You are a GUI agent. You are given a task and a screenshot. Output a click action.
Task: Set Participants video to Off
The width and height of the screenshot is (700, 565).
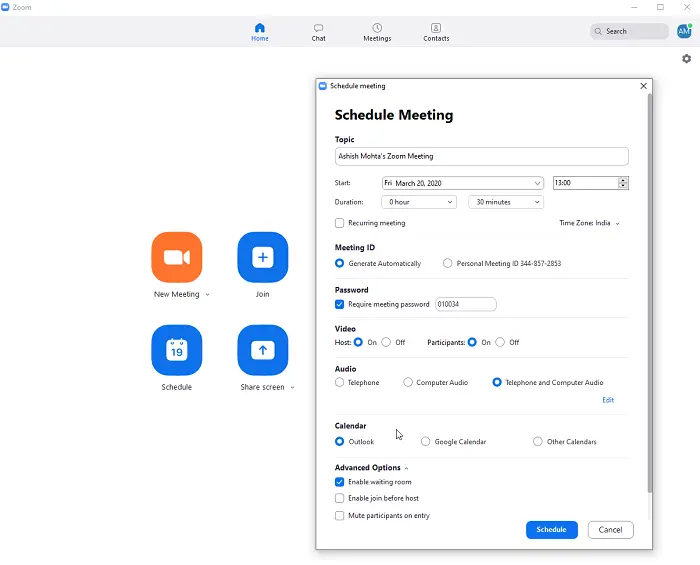point(500,342)
